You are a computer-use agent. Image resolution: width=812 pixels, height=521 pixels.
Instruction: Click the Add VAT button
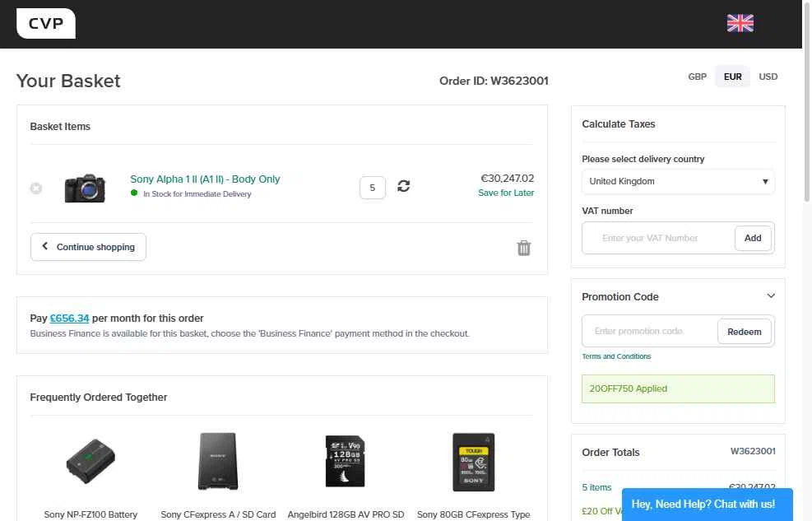click(753, 238)
